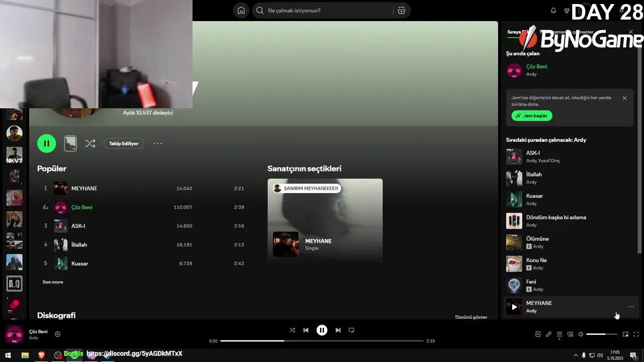Toggle the 'Takip Ediliyor' follow button

click(x=124, y=143)
